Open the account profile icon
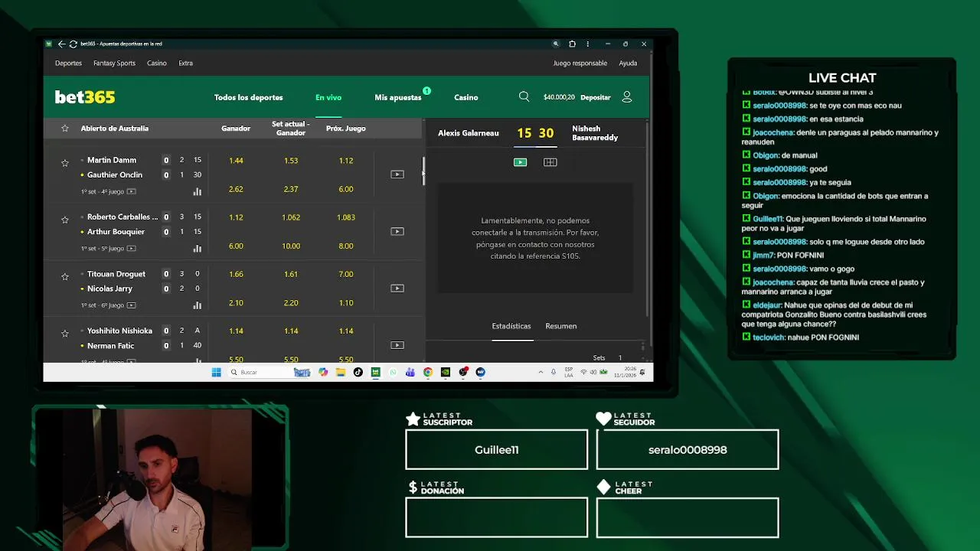Screen dimensions: 980x551 pos(627,97)
